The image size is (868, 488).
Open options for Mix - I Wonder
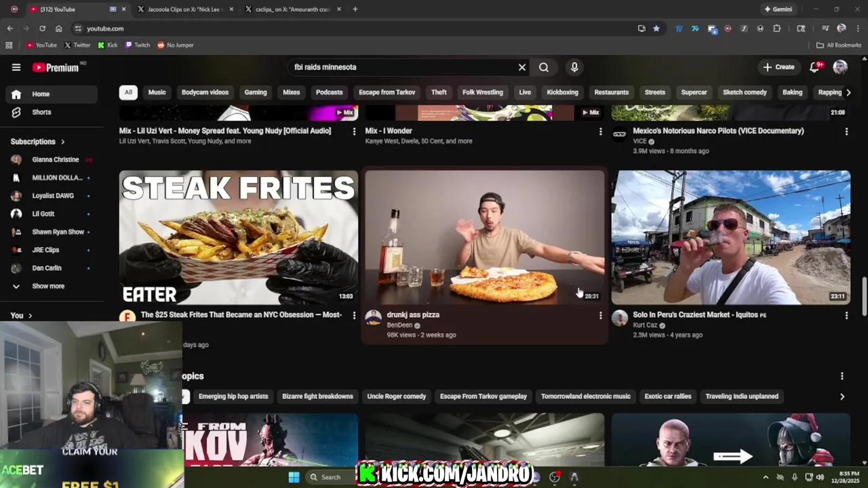[x=600, y=131]
